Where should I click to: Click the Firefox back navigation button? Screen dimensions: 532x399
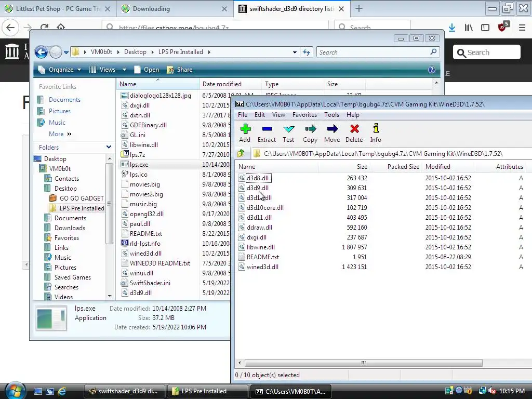tap(10, 28)
